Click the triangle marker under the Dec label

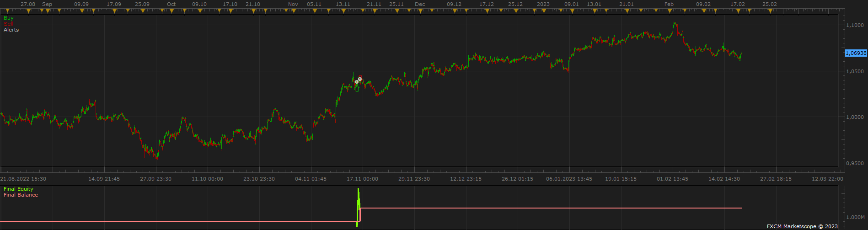pos(420,11)
